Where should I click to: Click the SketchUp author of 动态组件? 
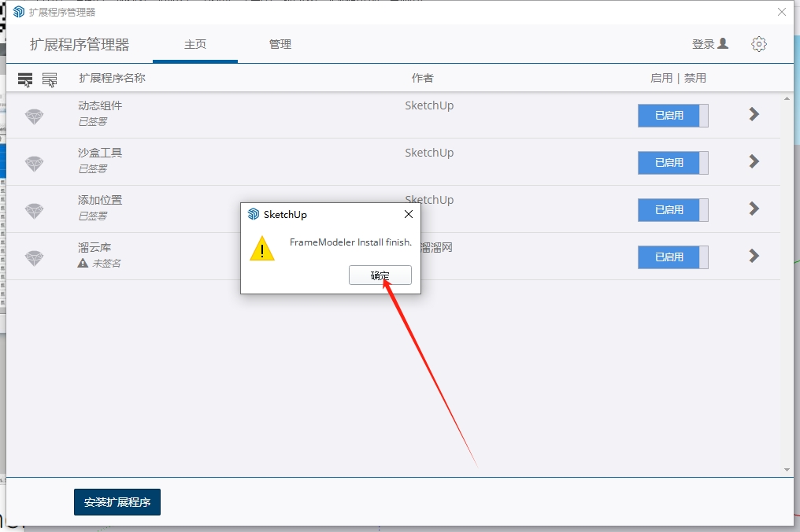coord(429,105)
